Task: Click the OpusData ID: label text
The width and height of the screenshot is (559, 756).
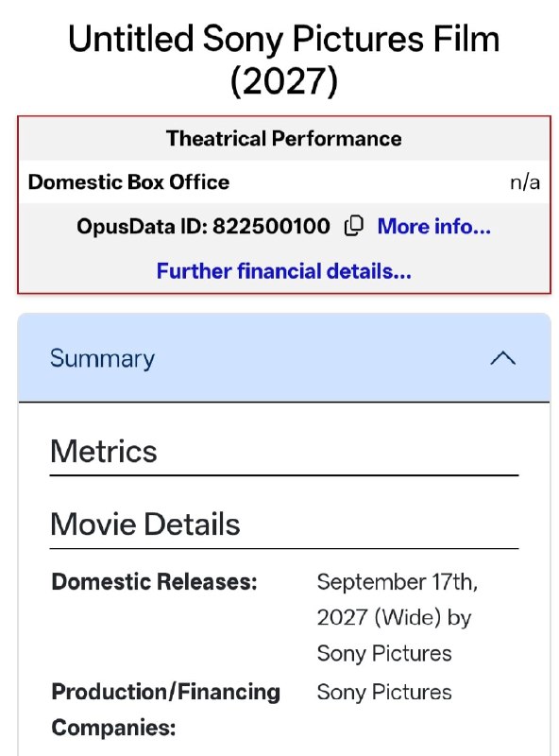Action: 143,226
